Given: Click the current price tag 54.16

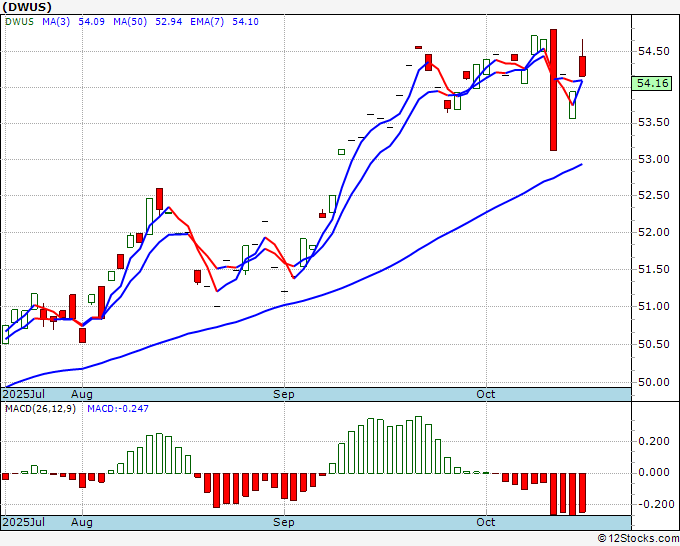Looking at the screenshot, I should [652, 83].
